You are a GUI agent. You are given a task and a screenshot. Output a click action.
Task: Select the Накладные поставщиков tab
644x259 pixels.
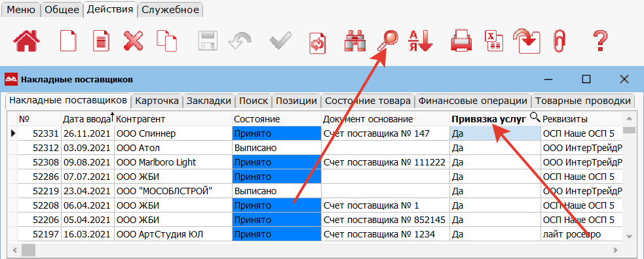click(68, 101)
